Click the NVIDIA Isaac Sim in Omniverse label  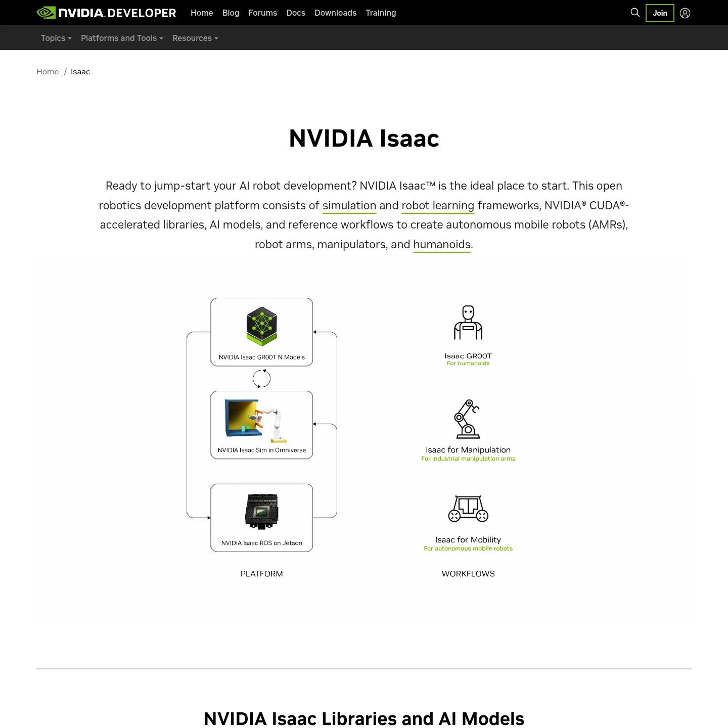tap(262, 450)
